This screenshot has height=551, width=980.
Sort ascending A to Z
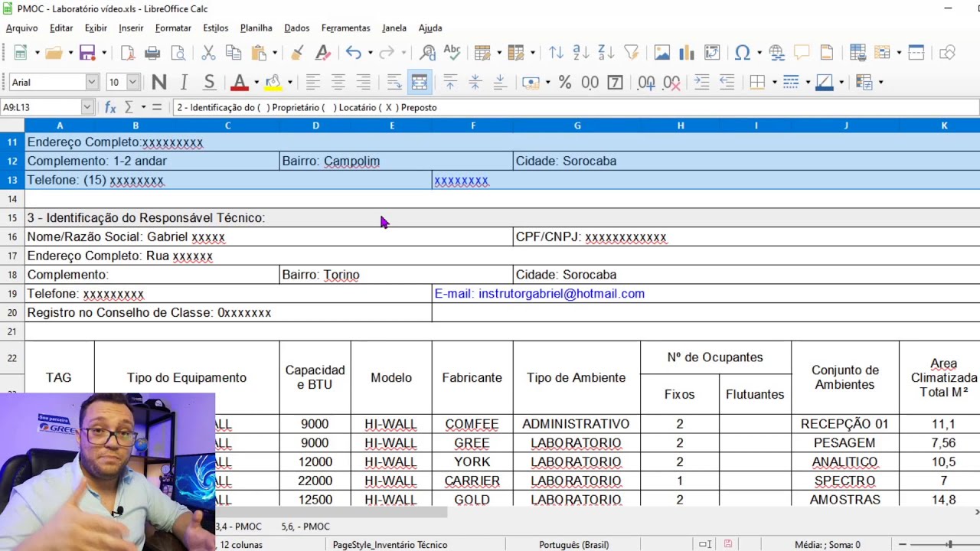pyautogui.click(x=581, y=53)
